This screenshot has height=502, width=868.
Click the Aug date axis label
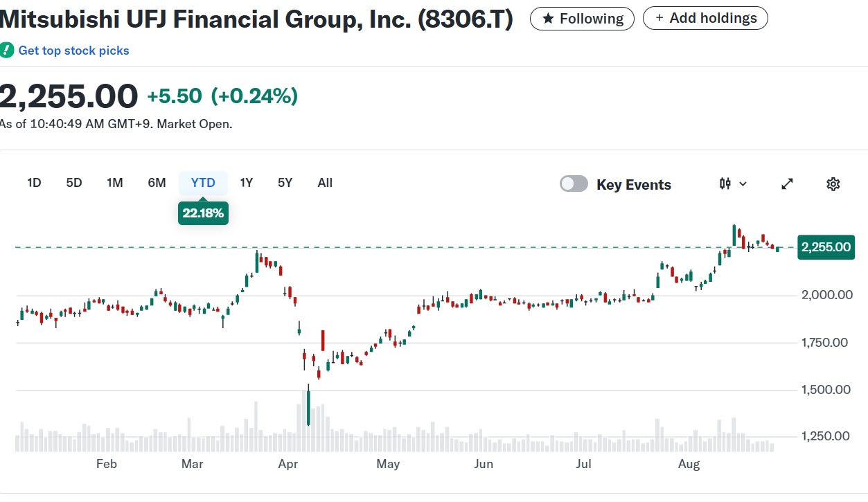click(x=689, y=464)
